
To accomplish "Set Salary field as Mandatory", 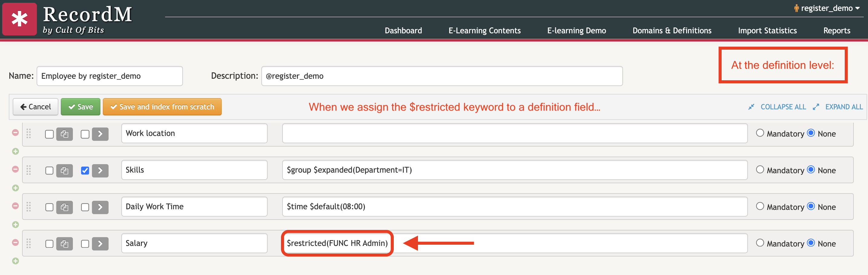I will pos(760,243).
